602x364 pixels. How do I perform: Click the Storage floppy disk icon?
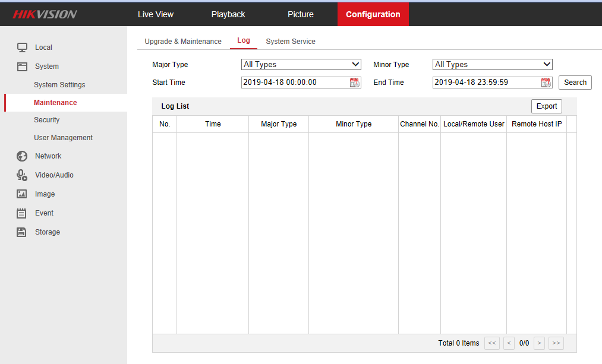22,232
